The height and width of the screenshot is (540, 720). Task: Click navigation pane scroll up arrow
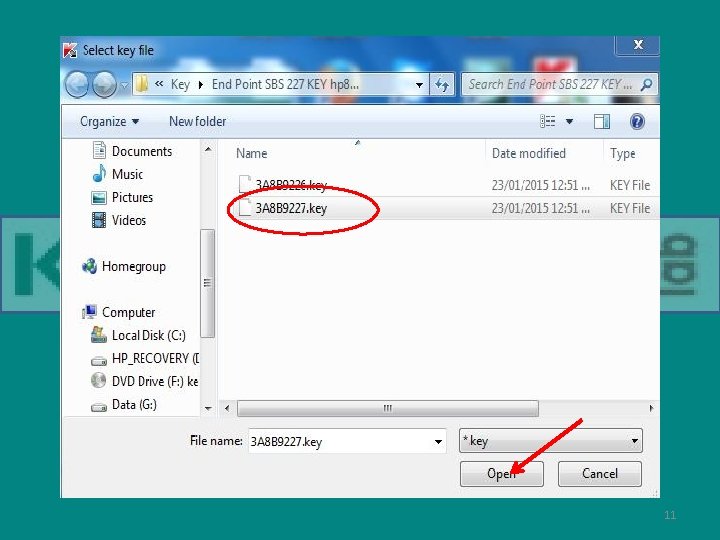pos(208,149)
